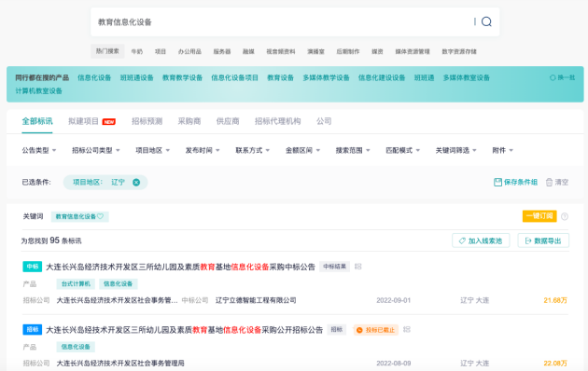
Task: Remove the 辽宁 region filter chip
Action: (x=136, y=183)
